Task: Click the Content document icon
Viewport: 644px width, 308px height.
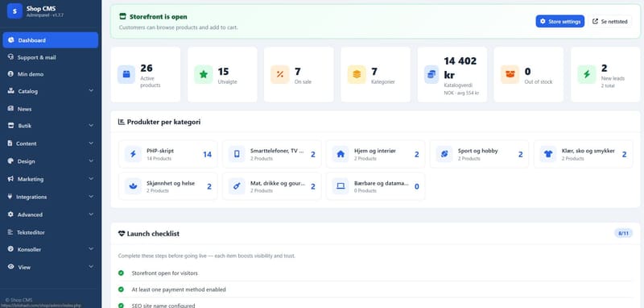Action: (10, 143)
